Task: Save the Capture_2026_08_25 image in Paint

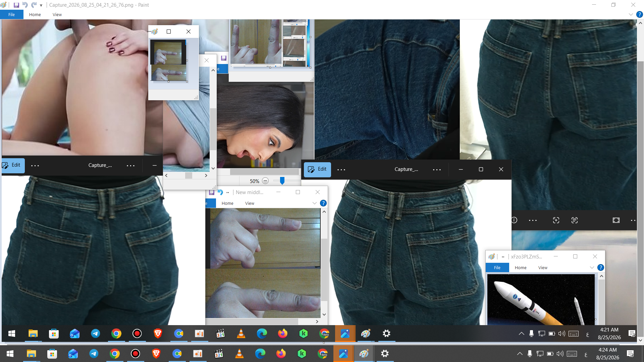Action: (16, 5)
